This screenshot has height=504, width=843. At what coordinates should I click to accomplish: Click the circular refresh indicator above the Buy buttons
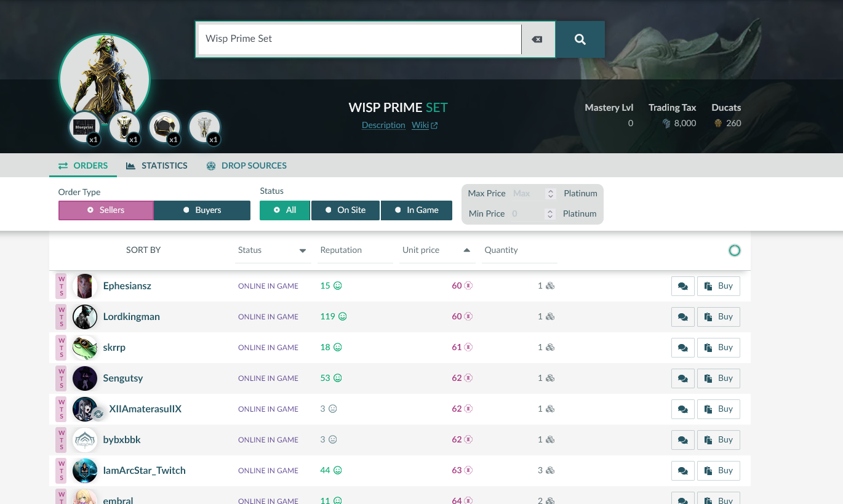point(734,250)
